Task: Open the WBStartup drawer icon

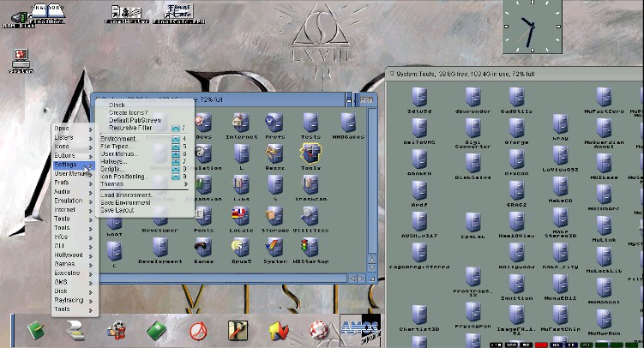Action: (311, 249)
